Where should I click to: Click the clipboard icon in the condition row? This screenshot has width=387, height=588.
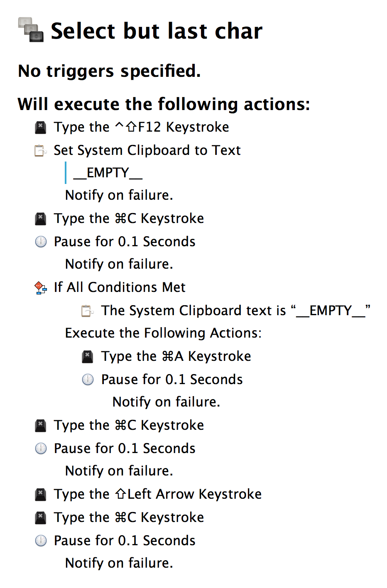coord(88,311)
